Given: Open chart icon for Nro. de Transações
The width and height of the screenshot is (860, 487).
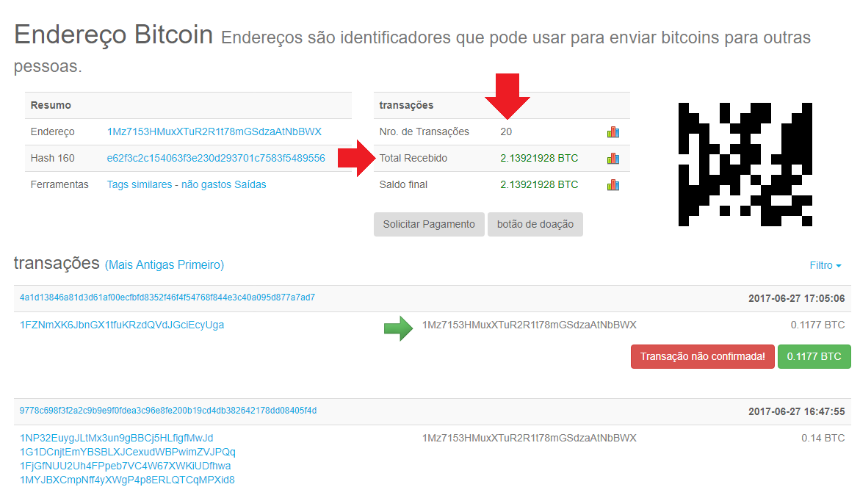Looking at the screenshot, I should 613,132.
